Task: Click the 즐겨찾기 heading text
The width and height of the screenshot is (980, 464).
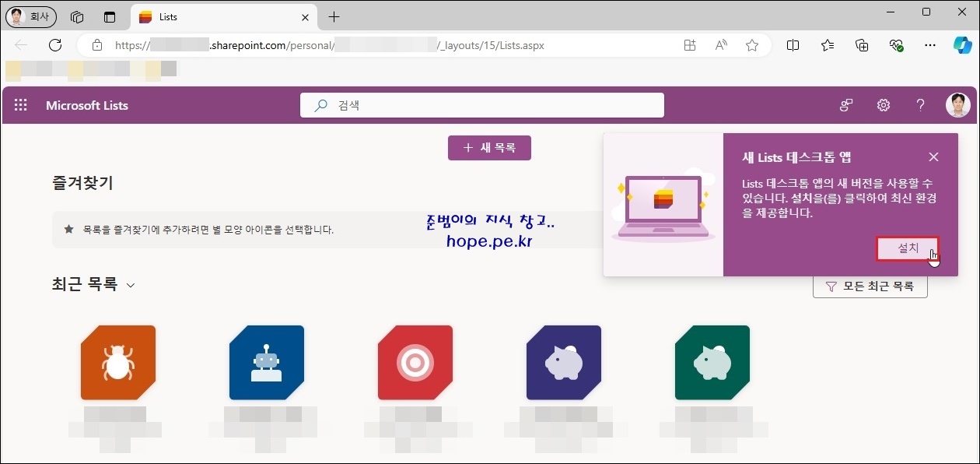Action: coord(82,183)
